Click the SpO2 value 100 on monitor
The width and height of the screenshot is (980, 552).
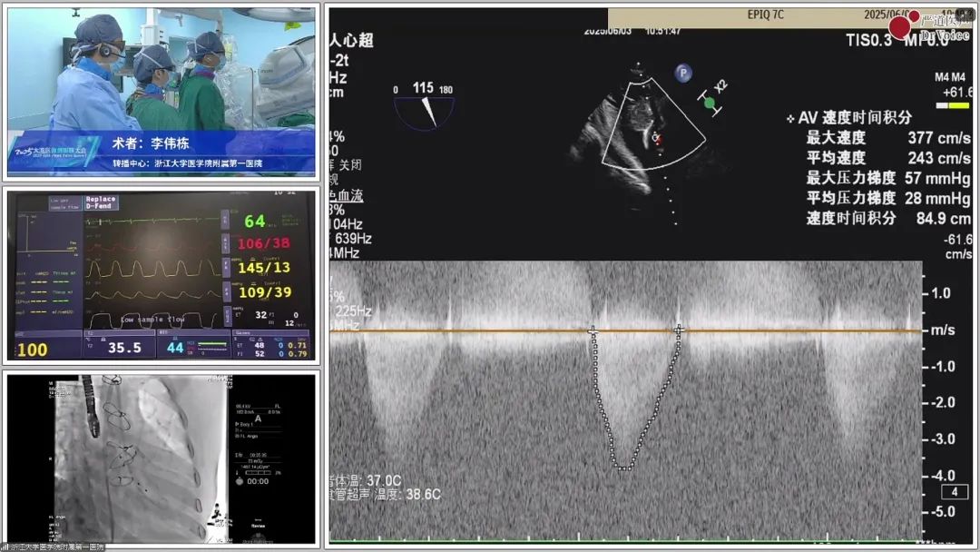(x=32, y=349)
